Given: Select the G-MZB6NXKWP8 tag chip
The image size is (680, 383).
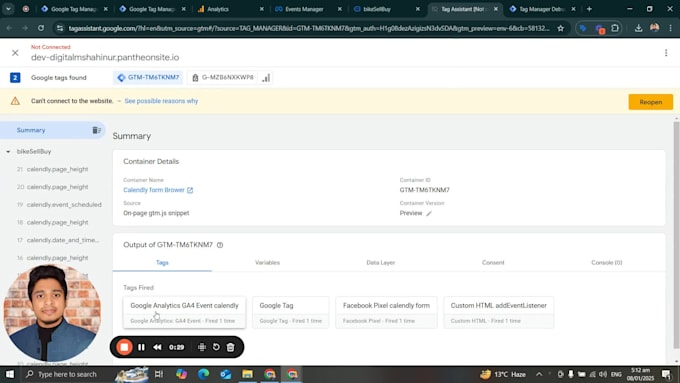Looking at the screenshot, I should [223, 78].
